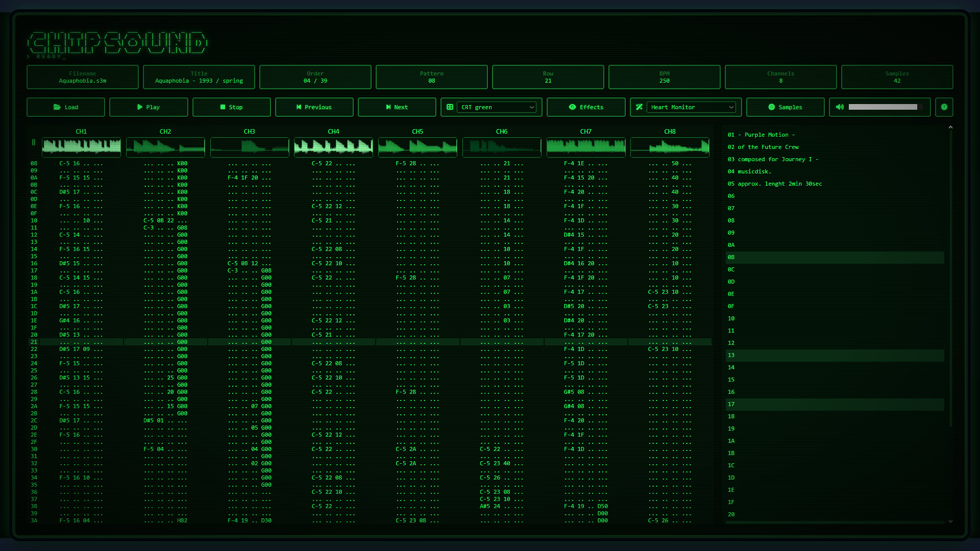Screen dimensions: 980x551
Task: Adjust the volume slider
Action: pyautogui.click(x=886, y=107)
